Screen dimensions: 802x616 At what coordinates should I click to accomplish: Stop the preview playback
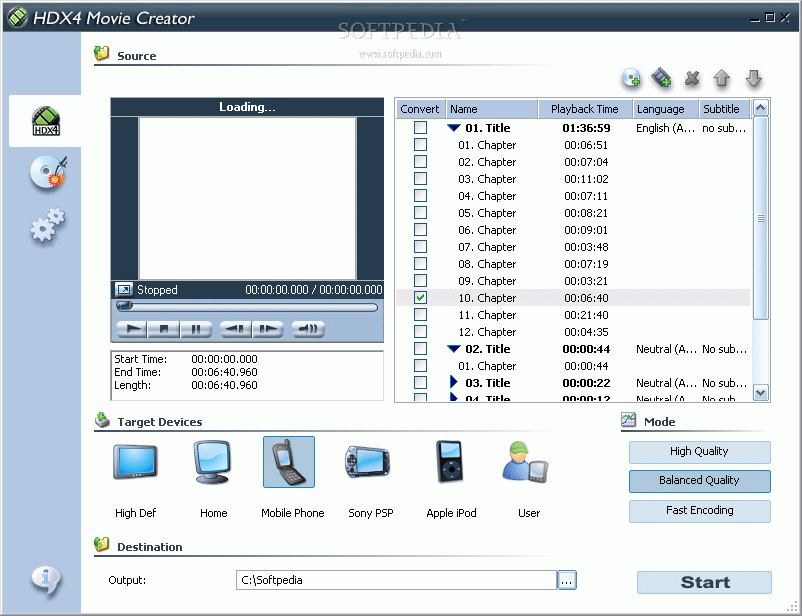click(163, 328)
